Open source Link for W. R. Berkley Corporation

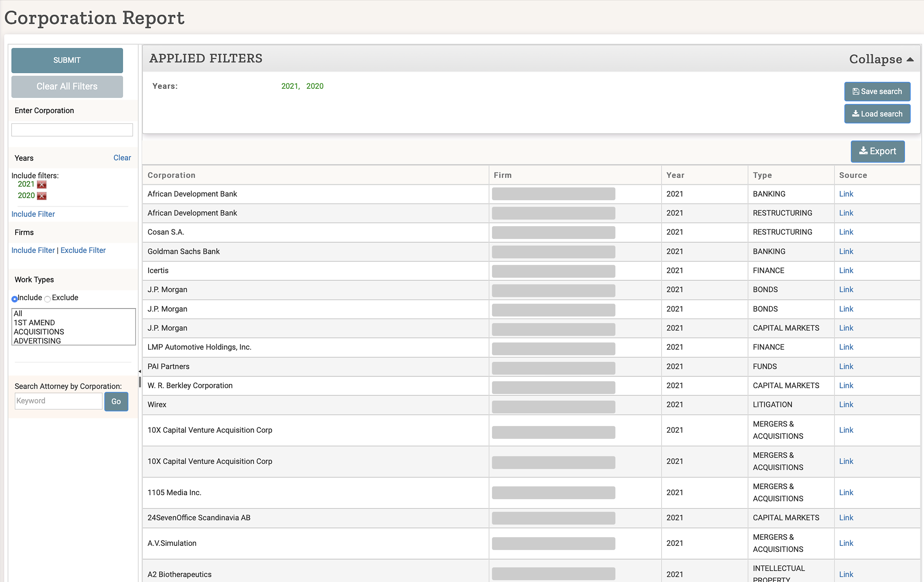846,386
